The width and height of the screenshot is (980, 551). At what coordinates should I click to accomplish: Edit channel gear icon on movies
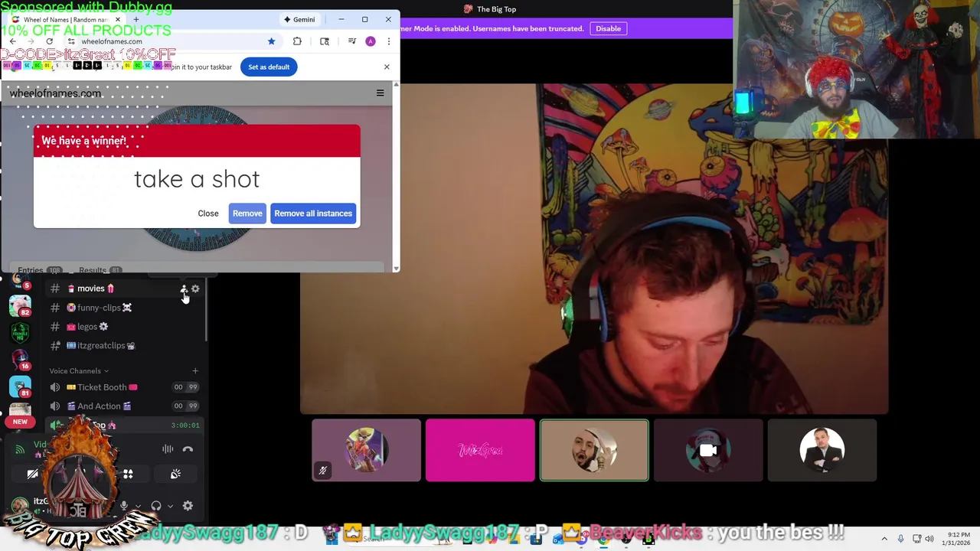pyautogui.click(x=195, y=289)
